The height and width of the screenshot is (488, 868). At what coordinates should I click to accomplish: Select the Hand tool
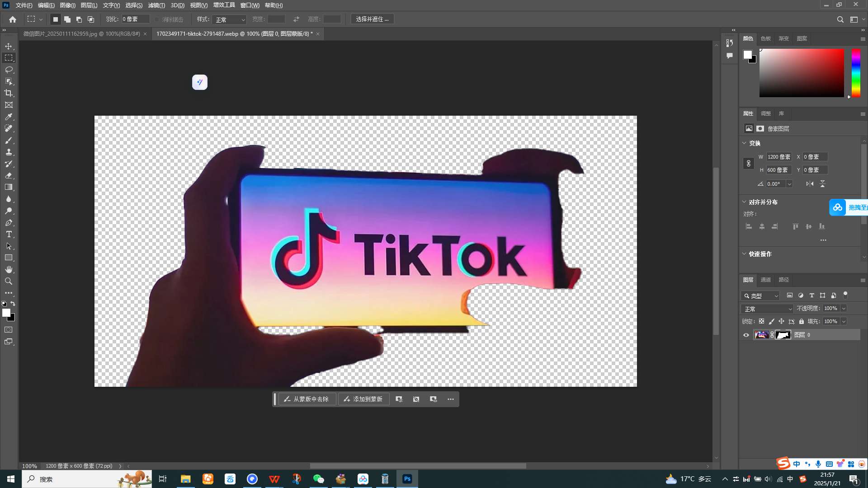[x=9, y=269]
